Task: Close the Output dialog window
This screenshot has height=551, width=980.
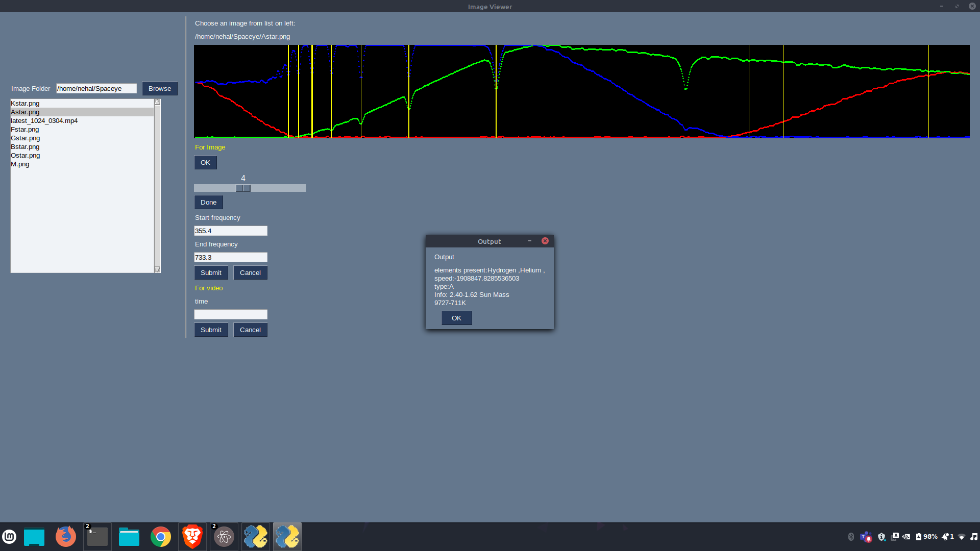Action: tap(545, 241)
